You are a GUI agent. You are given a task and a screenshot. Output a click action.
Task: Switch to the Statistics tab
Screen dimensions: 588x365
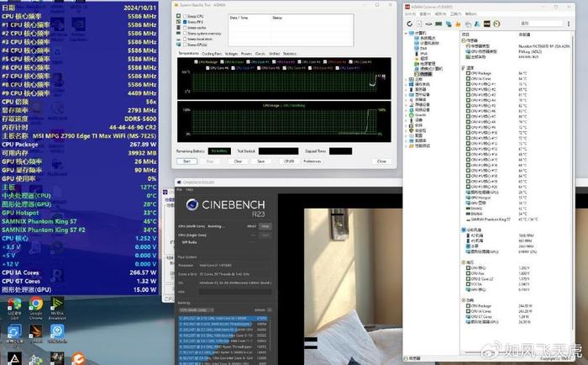coord(290,54)
